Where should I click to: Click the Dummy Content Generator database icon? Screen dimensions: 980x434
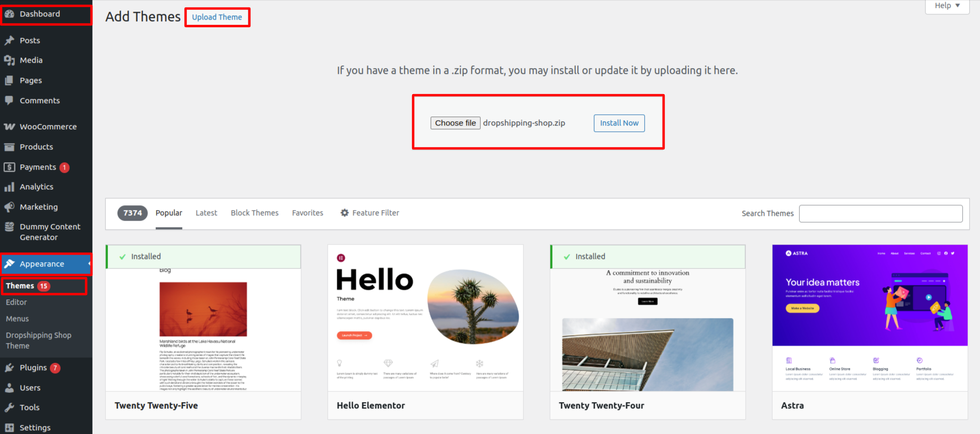click(9, 227)
